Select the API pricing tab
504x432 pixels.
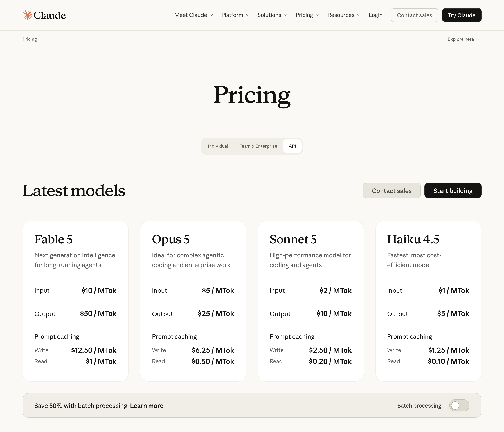(292, 146)
